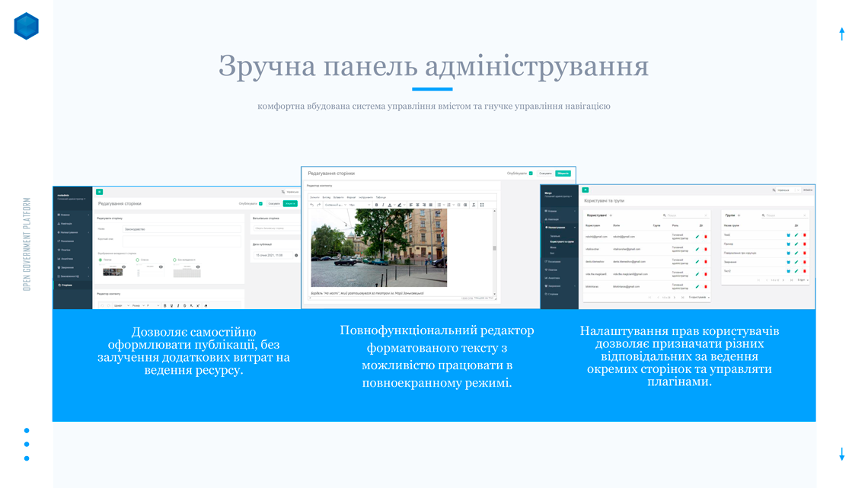This screenshot has height=488, width=868.
Task: Click eye preview on Без вкладеності thumbnail
Action: tap(198, 266)
